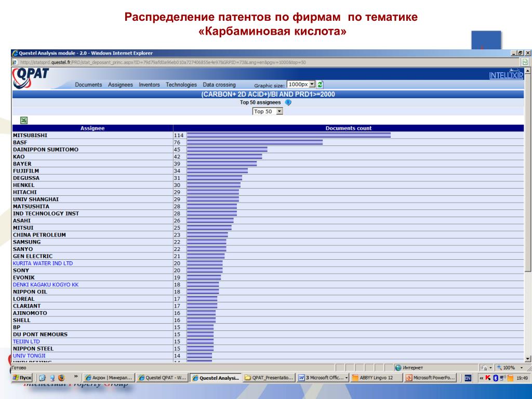Click the IND TECHNOLOGY INST assignee name

[46, 214]
